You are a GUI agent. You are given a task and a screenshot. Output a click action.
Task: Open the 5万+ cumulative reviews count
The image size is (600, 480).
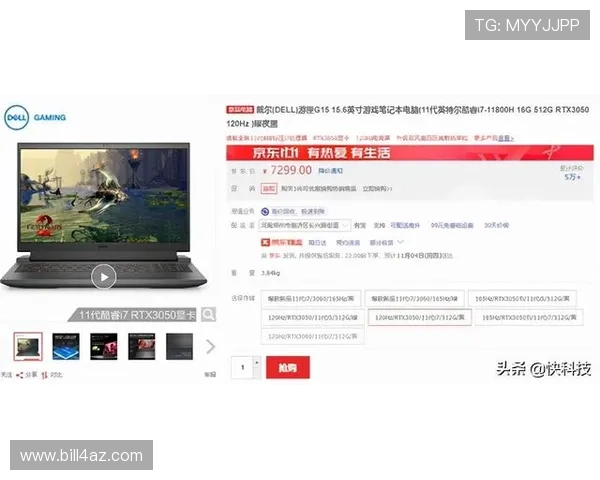tap(572, 177)
